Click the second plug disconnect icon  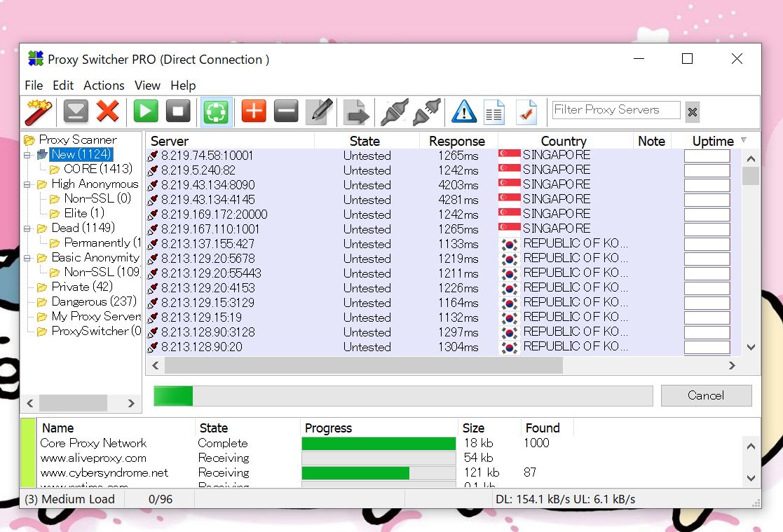427,112
